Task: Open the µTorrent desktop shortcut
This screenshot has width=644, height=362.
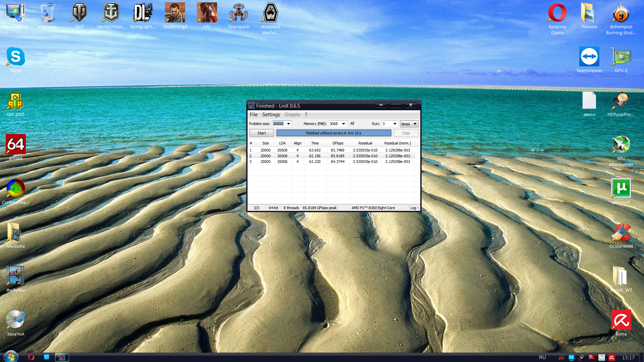Action: (621, 189)
